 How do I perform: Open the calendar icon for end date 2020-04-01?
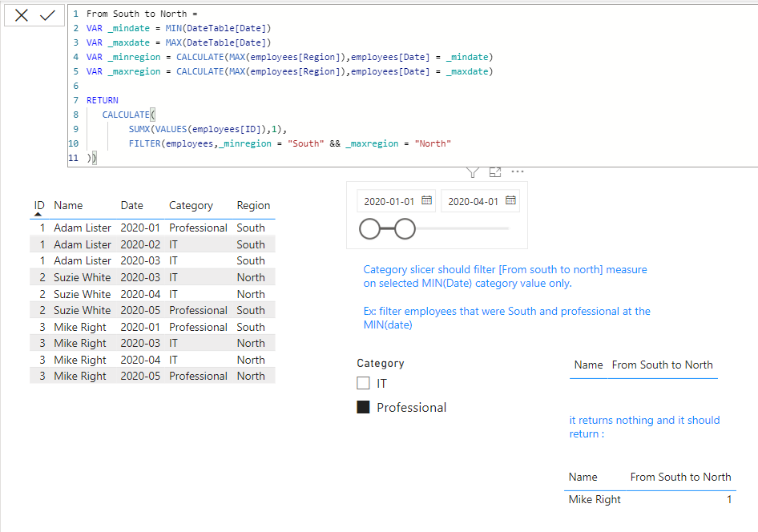[x=510, y=200]
